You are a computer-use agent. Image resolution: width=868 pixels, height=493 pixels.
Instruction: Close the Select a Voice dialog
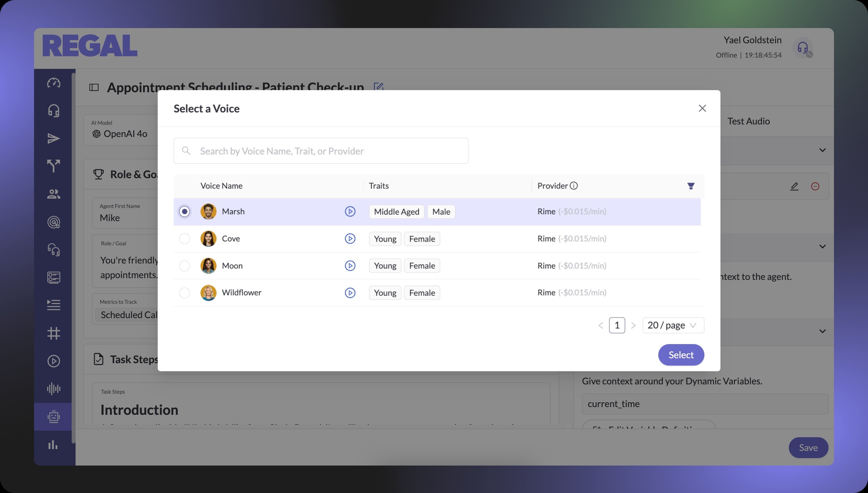[x=702, y=108]
